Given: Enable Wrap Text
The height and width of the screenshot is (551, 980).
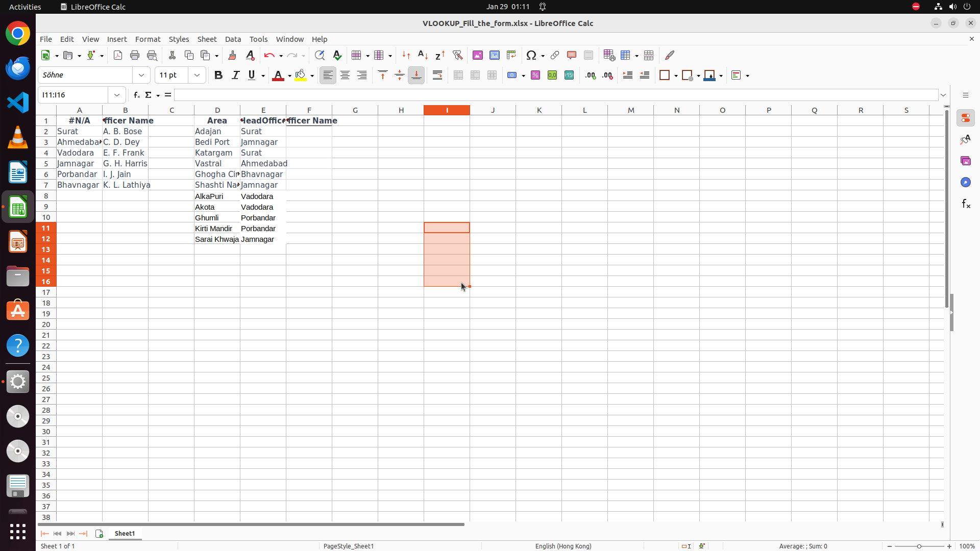Looking at the screenshot, I should click(x=437, y=75).
